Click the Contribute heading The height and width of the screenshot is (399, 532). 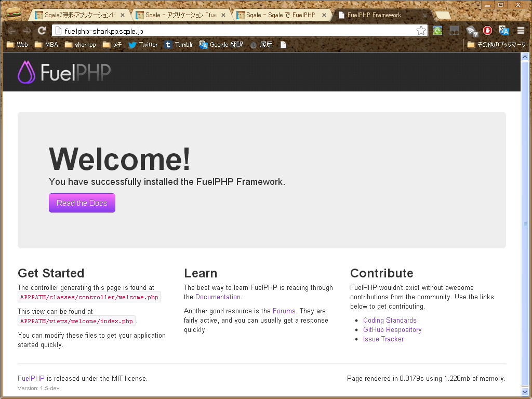tap(382, 273)
